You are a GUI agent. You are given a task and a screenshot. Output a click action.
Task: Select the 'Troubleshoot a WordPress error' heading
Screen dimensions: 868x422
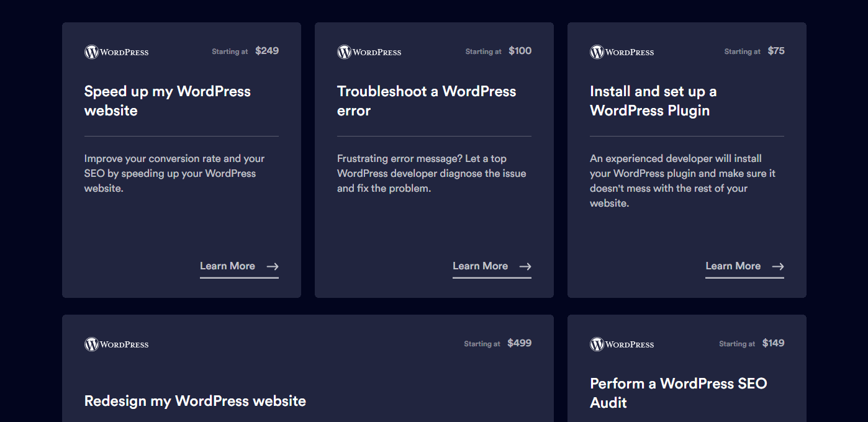(427, 101)
